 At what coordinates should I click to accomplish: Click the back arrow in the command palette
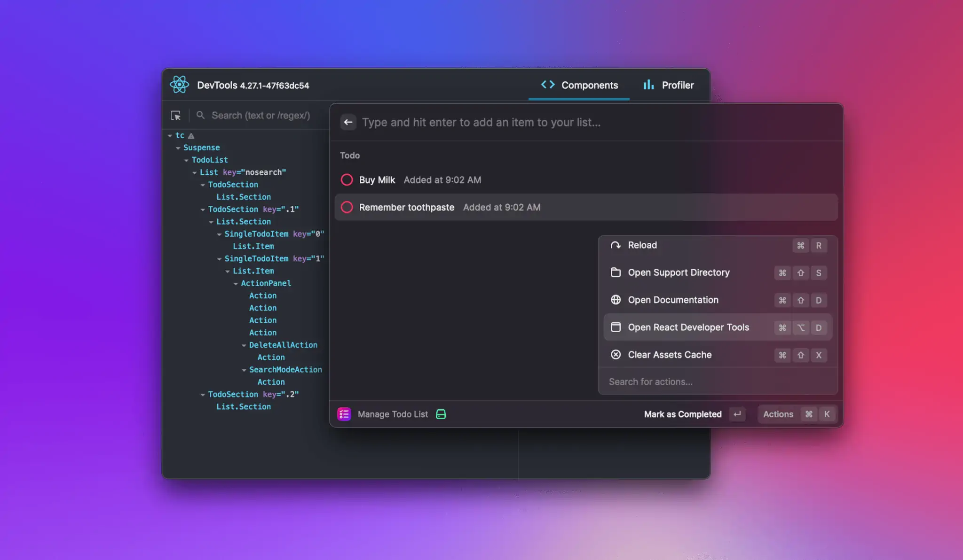pyautogui.click(x=348, y=122)
